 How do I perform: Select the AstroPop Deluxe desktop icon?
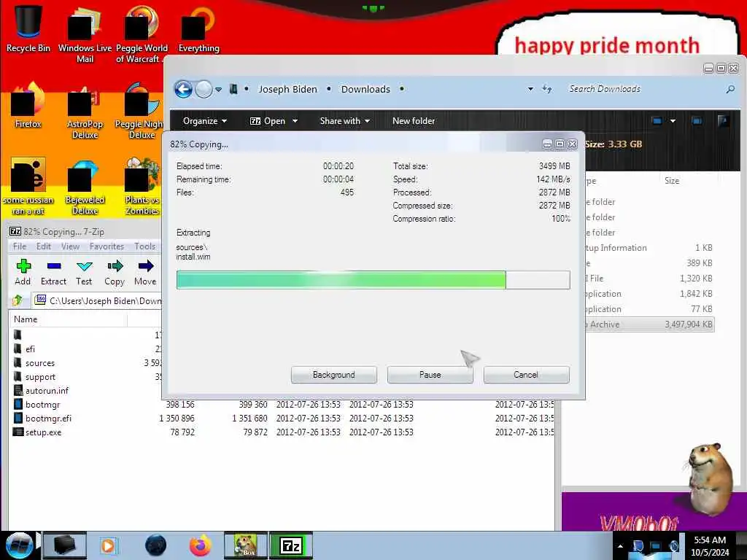pos(85,112)
